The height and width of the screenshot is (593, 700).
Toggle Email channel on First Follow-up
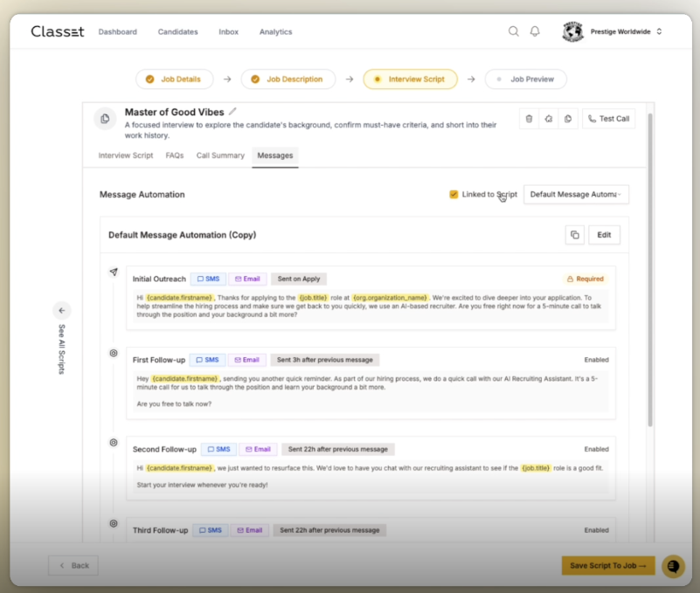click(x=246, y=360)
